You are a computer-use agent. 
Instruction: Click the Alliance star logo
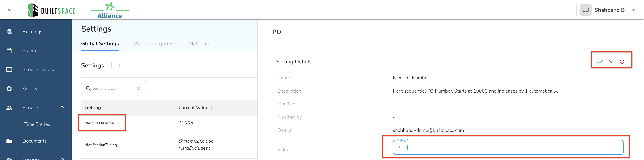click(x=110, y=10)
